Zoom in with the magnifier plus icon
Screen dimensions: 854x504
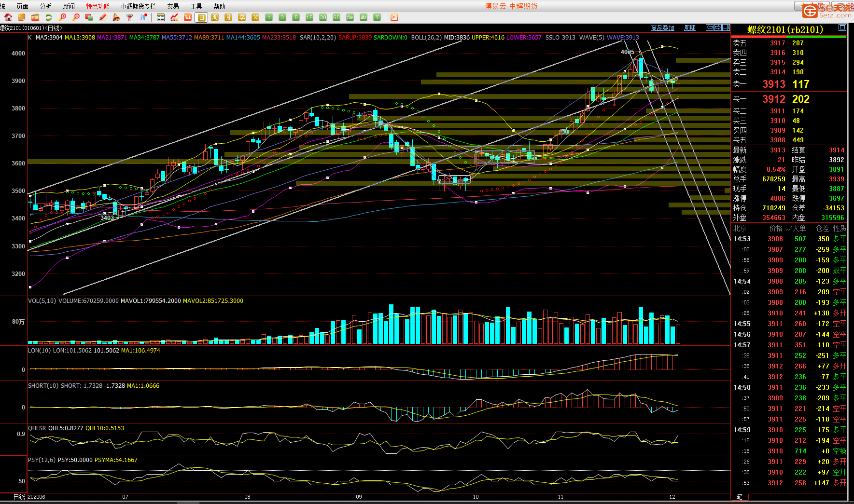[62, 17]
